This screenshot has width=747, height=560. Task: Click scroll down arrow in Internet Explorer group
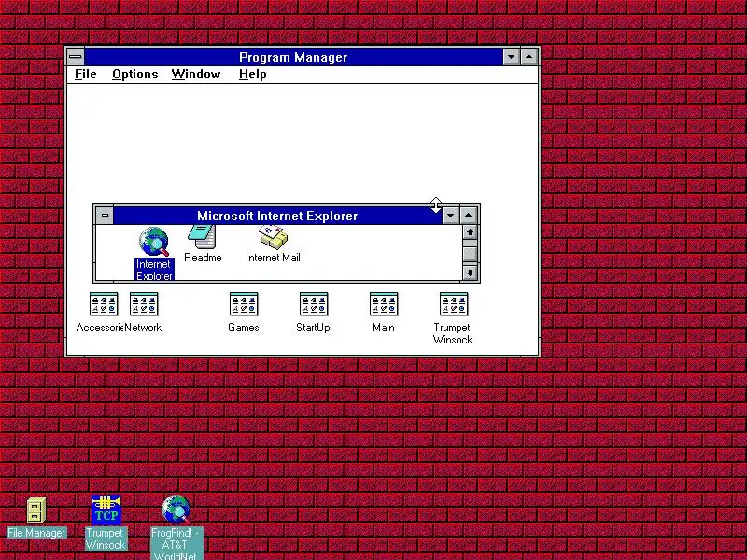pos(470,273)
